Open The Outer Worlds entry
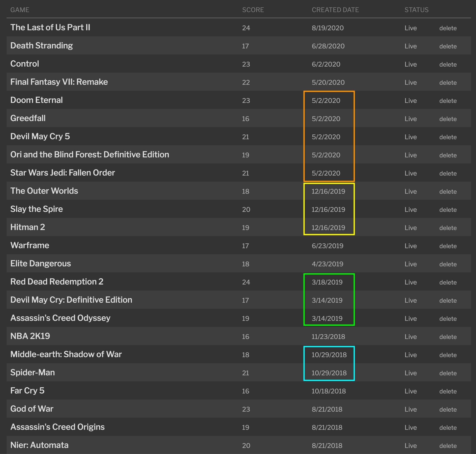This screenshot has width=476, height=454. [x=44, y=191]
